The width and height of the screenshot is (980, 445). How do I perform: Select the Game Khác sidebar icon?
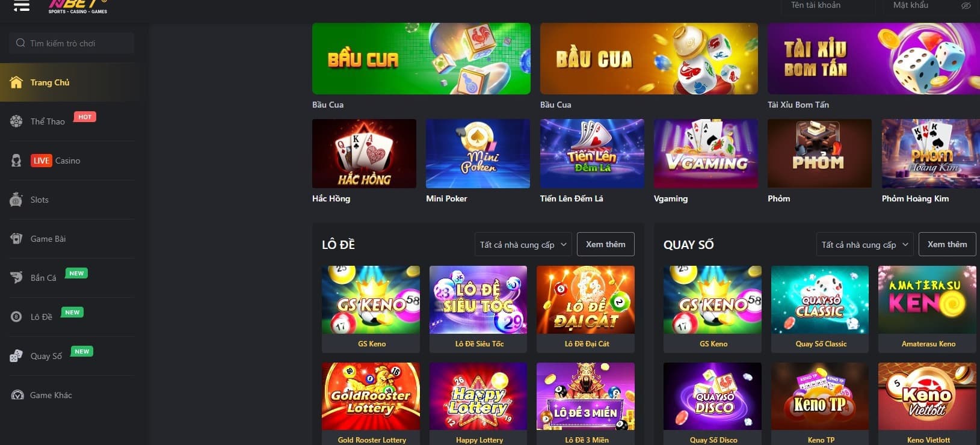pyautogui.click(x=17, y=395)
